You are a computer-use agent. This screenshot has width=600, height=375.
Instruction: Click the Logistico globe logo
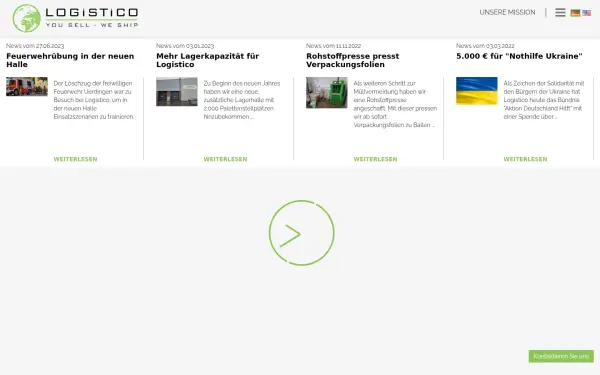26,18
